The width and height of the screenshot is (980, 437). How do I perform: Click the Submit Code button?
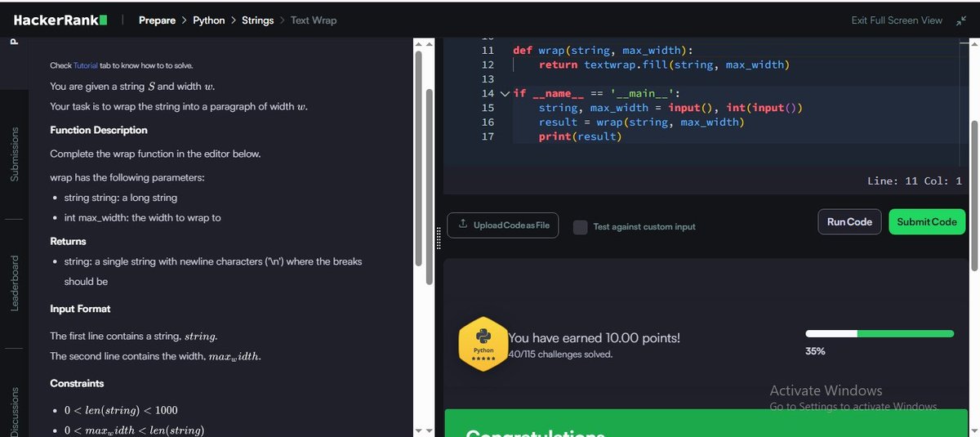pyautogui.click(x=927, y=222)
